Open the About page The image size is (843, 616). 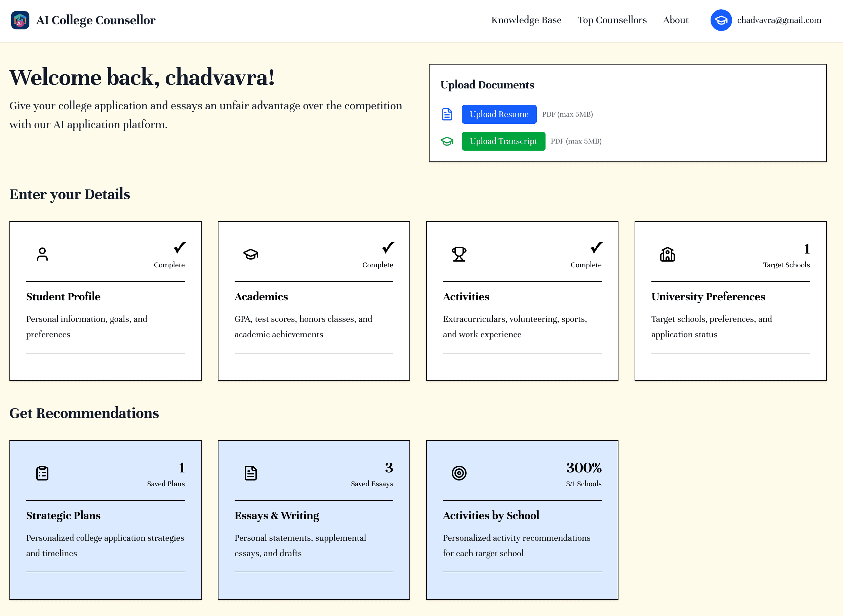point(675,20)
